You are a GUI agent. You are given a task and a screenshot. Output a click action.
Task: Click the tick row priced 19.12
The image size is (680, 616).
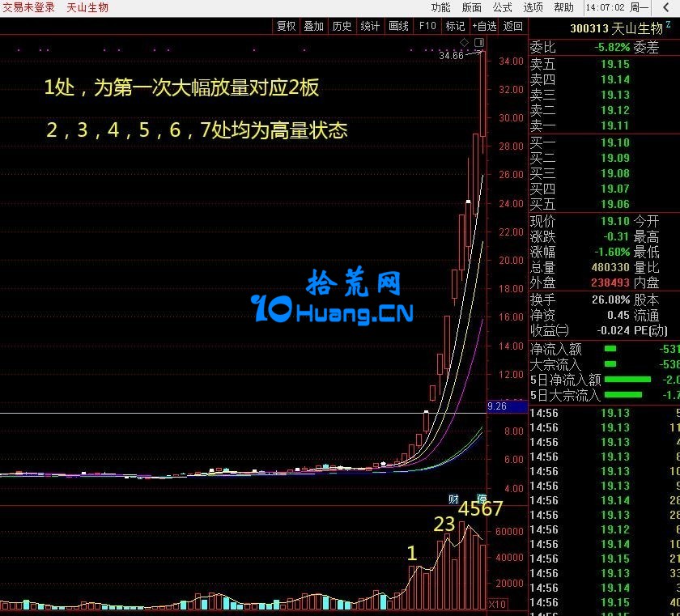604,529
